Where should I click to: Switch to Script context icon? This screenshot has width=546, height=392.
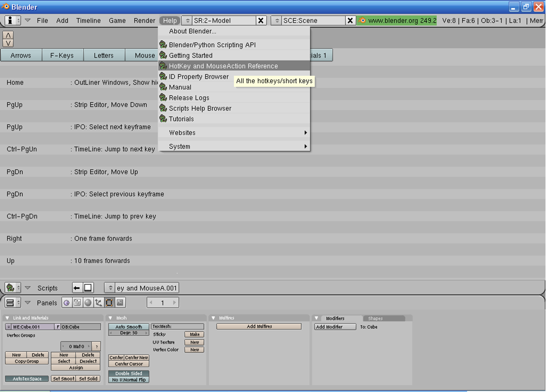[77, 303]
